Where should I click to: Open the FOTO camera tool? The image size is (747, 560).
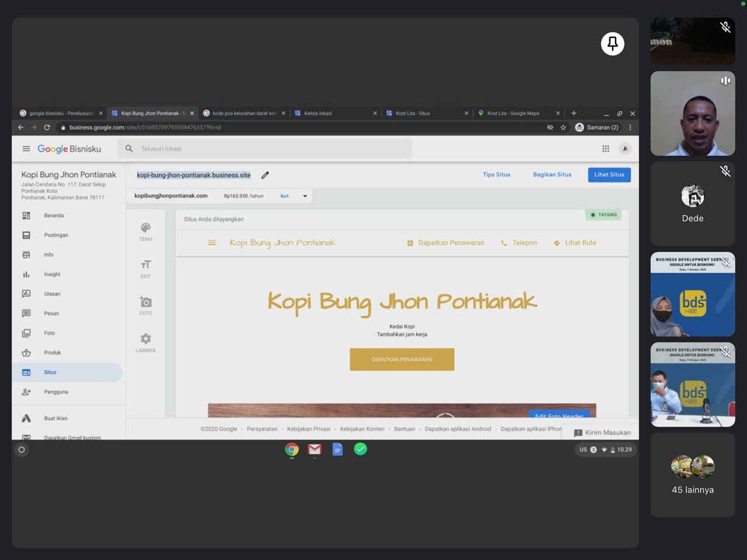click(x=145, y=305)
